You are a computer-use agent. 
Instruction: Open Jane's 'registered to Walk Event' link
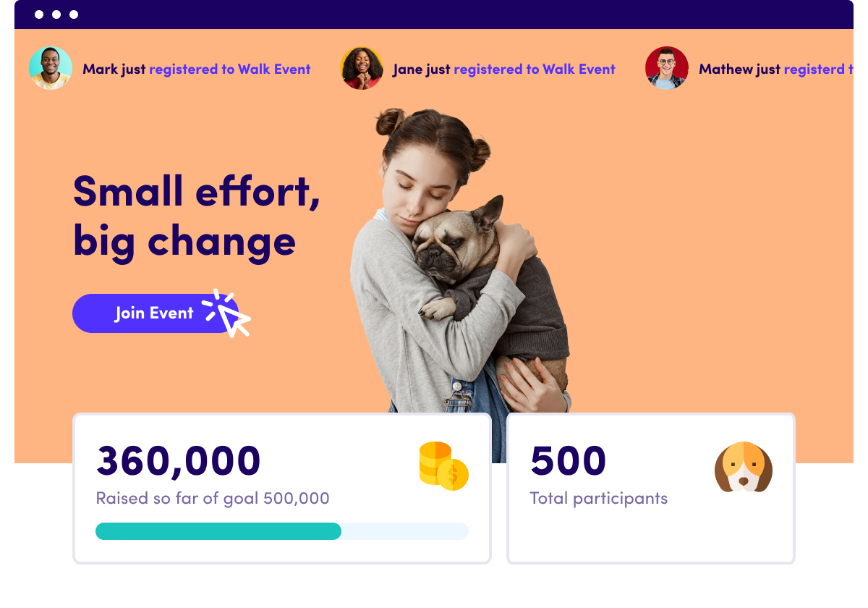point(535,69)
